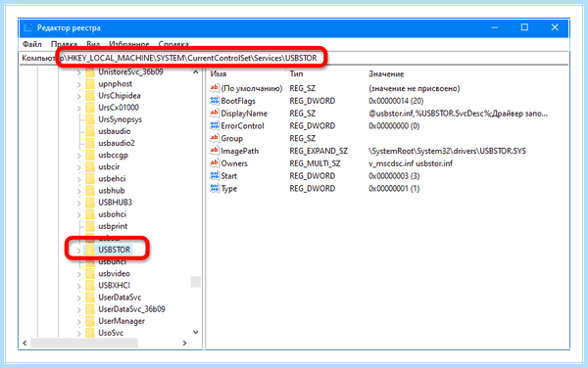588x368 pixels.
Task: Click the ImagePath string value icon
Action: pos(214,151)
